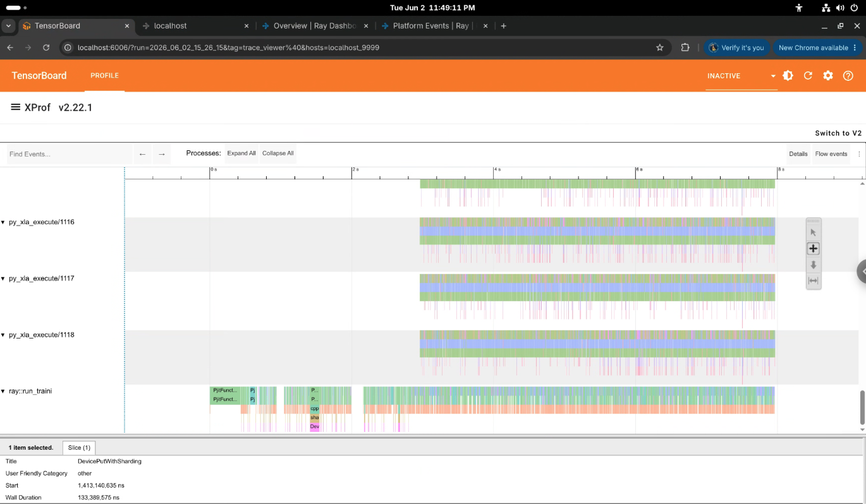The image size is (866, 504).
Task: Click the 'XProf v2.22.1' heading
Action: click(x=58, y=107)
